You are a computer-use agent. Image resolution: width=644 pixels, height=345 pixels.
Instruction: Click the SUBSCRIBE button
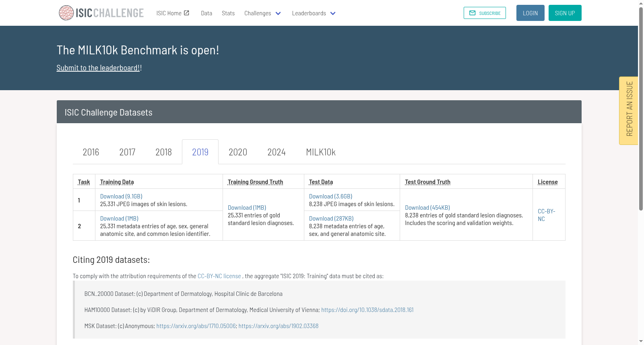pyautogui.click(x=485, y=13)
